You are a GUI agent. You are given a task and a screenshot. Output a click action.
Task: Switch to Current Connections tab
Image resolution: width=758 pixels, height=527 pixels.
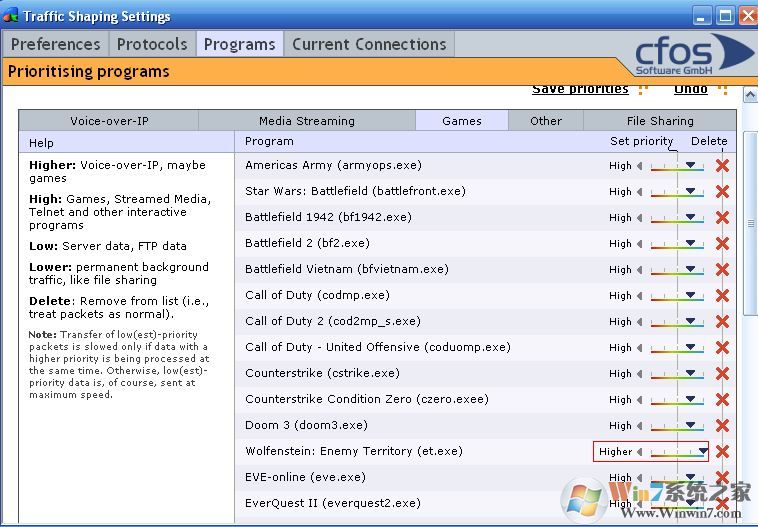click(x=369, y=44)
